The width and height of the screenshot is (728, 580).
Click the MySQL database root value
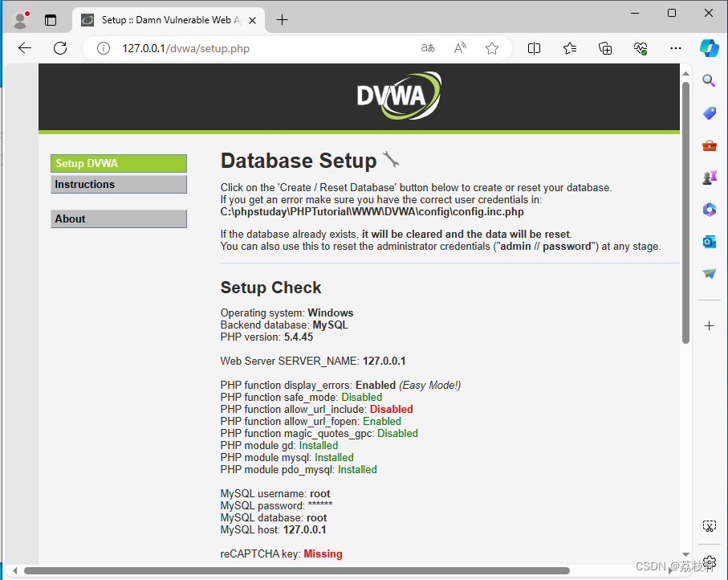click(x=316, y=517)
